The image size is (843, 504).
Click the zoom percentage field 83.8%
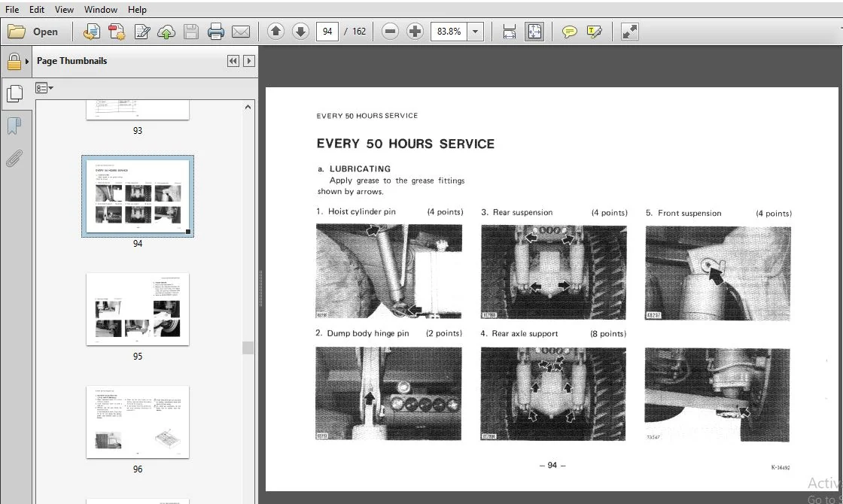449,31
